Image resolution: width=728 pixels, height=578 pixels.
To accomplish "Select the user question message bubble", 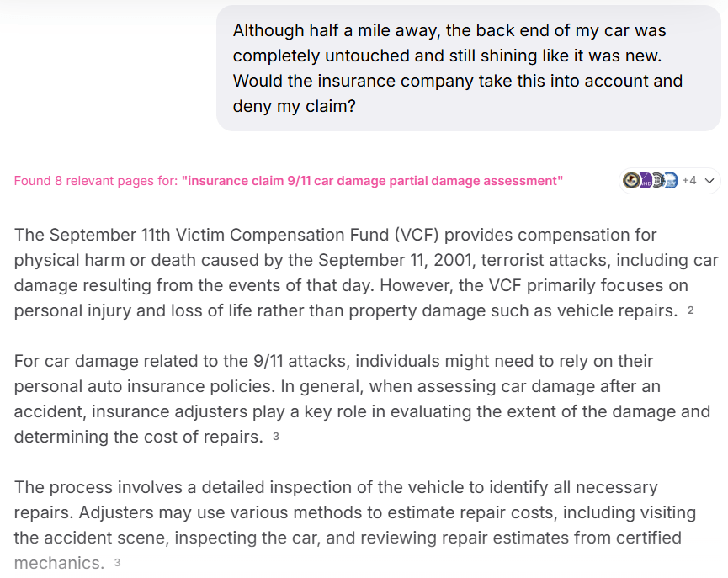I will pyautogui.click(x=468, y=68).
